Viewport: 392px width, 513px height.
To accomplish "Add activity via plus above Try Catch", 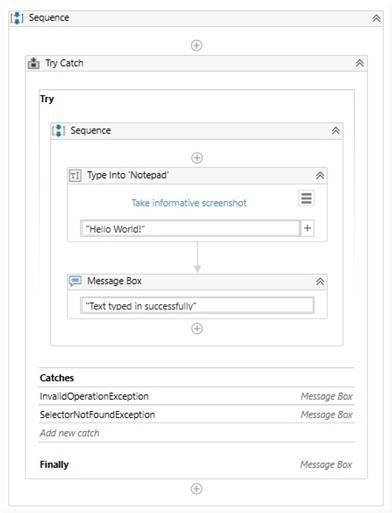I will [x=196, y=45].
